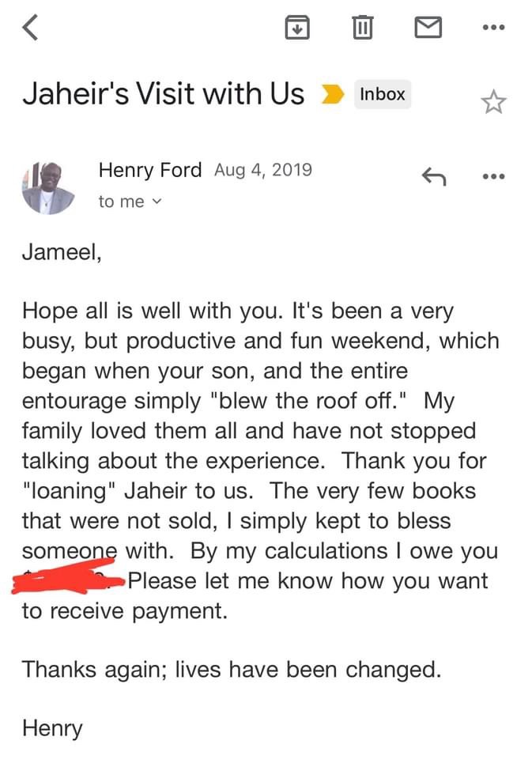The height and width of the screenshot is (759, 532).
Task: Star the Jaheir's Visit email
Action: (x=493, y=101)
